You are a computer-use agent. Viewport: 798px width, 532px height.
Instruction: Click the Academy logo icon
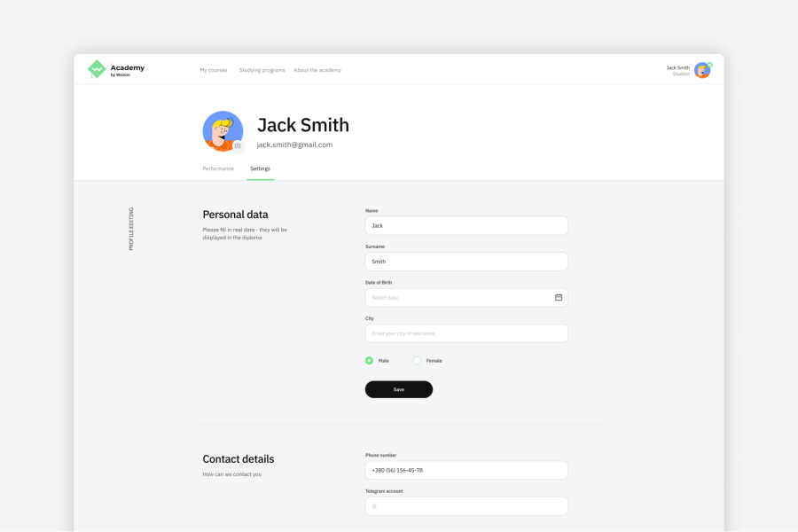(x=96, y=69)
